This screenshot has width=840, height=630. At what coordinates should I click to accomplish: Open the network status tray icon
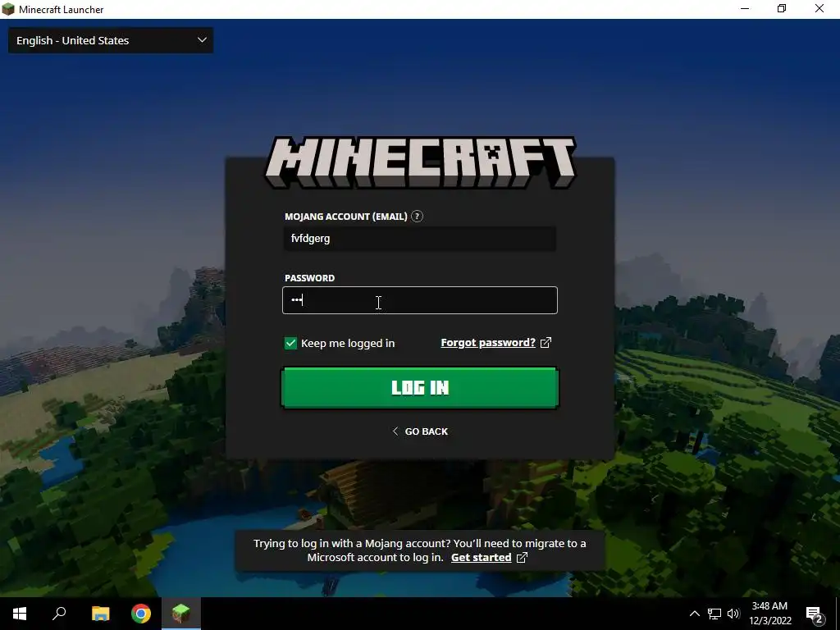(x=714, y=614)
